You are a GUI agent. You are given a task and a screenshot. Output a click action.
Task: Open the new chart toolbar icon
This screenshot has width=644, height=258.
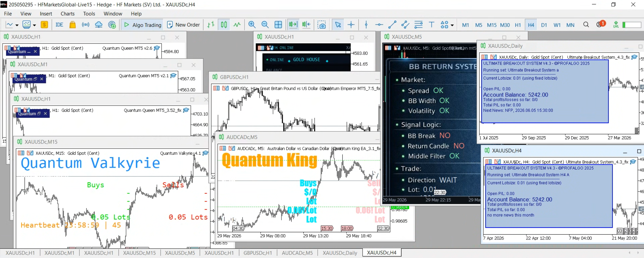coord(9,25)
